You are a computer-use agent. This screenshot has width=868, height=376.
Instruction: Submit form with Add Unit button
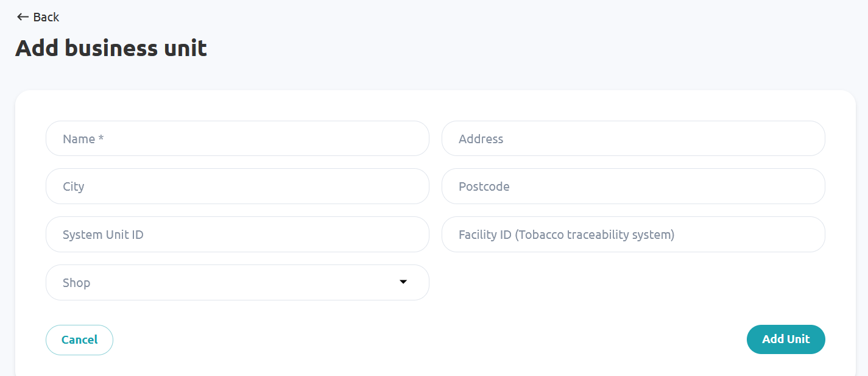[786, 339]
